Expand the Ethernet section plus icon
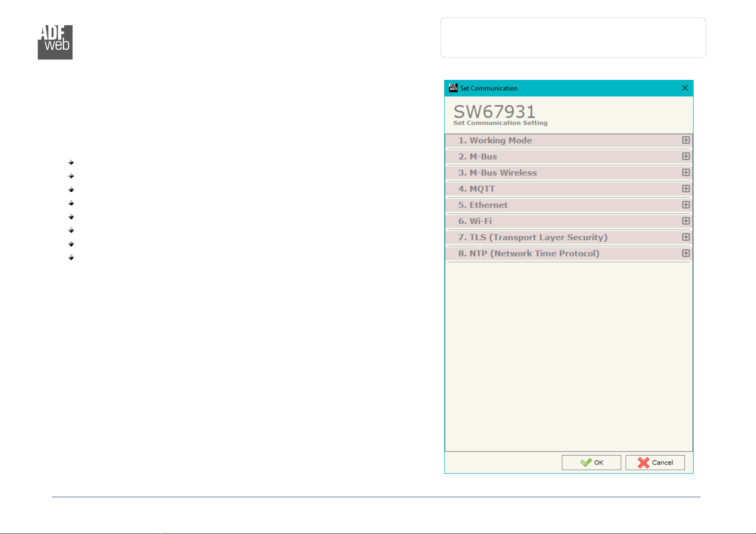The height and width of the screenshot is (534, 756). (686, 205)
